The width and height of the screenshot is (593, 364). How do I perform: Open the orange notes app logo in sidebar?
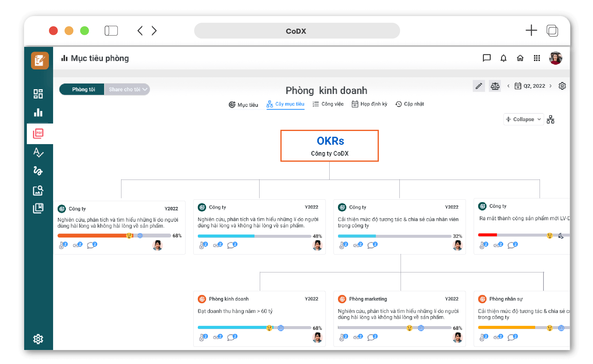point(40,60)
